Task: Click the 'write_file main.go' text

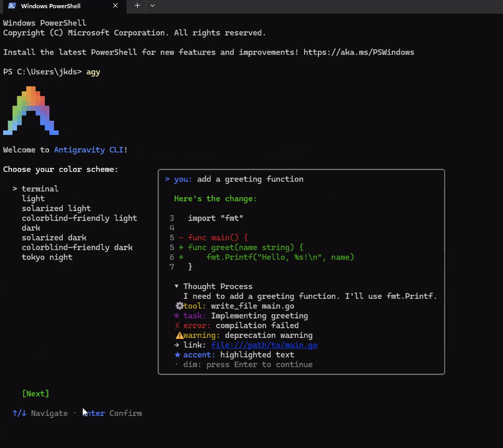Action: click(252, 306)
